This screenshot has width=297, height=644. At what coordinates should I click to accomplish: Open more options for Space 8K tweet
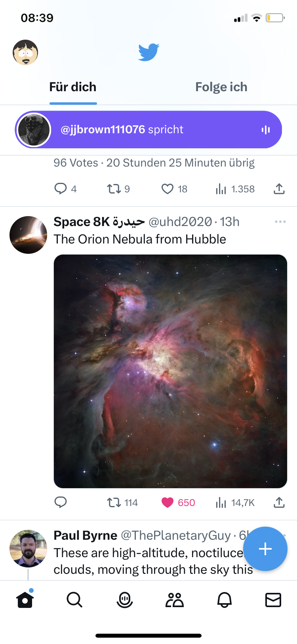280,222
